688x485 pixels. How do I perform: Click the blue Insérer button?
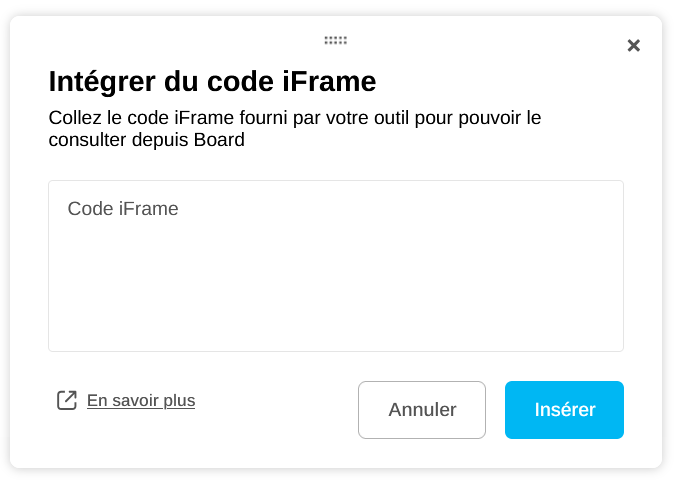coord(564,410)
